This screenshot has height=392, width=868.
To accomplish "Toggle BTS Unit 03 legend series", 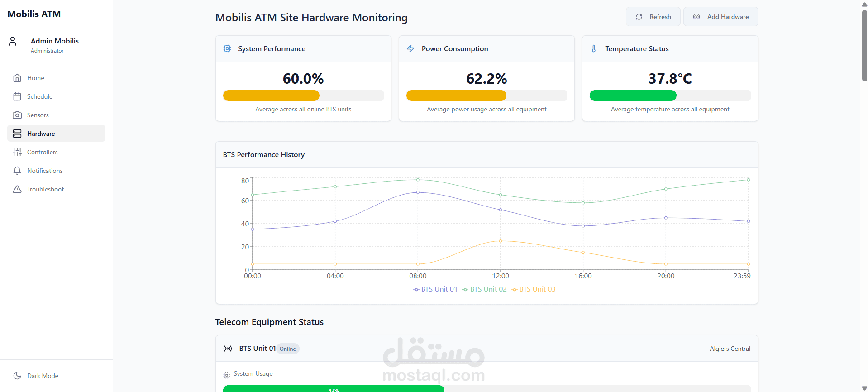I will click(533, 289).
